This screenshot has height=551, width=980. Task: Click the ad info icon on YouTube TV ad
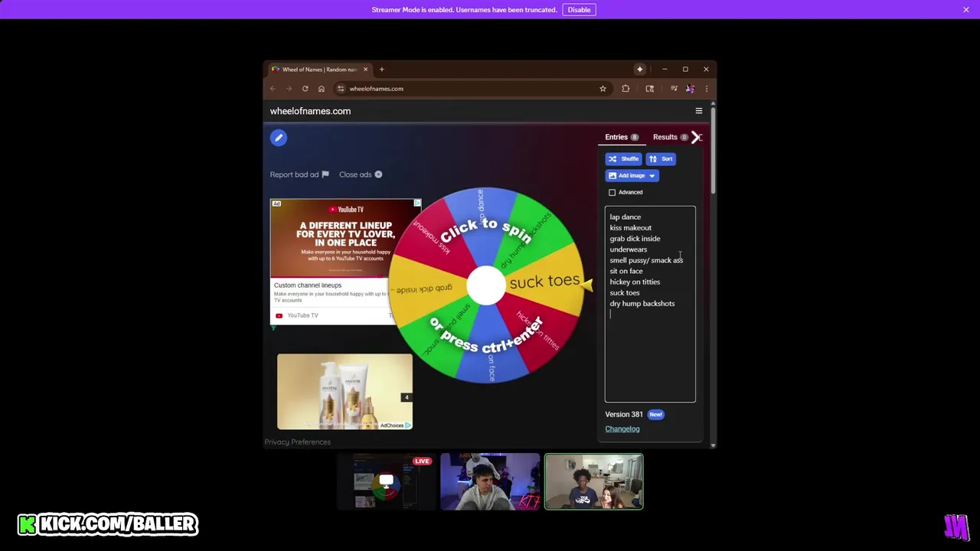[417, 204]
